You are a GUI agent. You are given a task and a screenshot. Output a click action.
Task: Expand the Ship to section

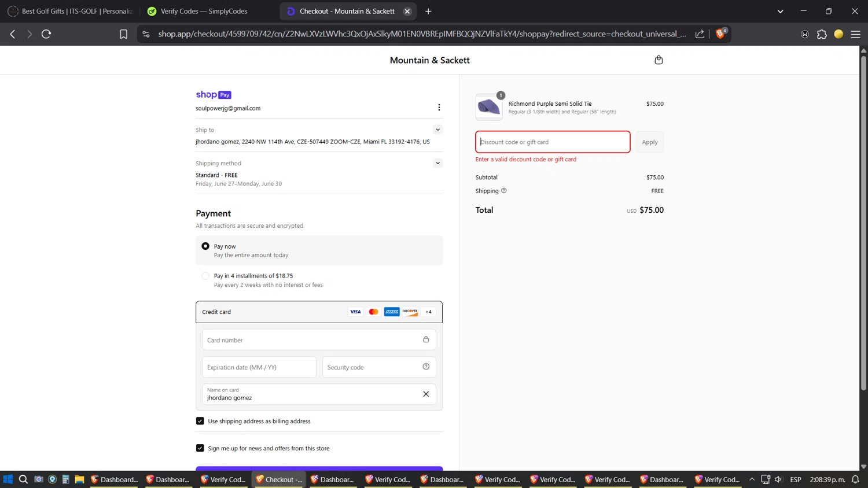coord(437,130)
